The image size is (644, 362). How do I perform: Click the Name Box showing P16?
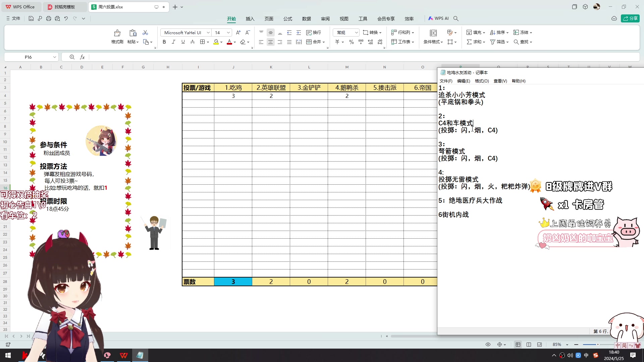(x=31, y=57)
